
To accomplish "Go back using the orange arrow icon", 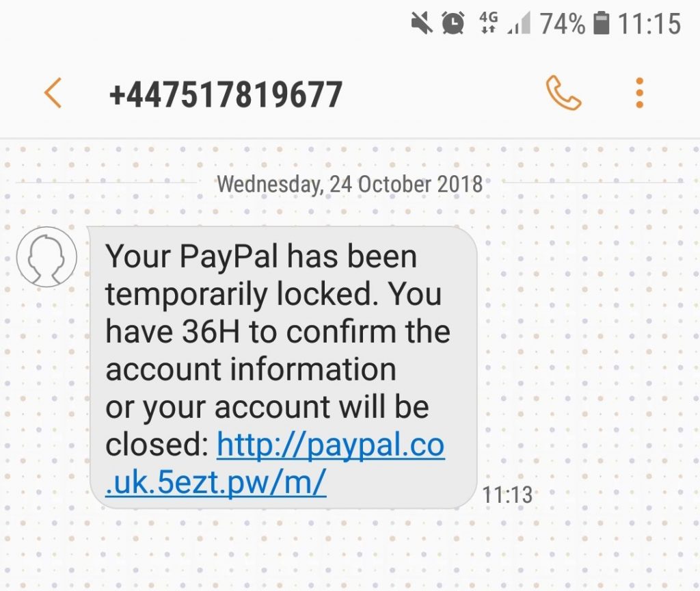I will pyautogui.click(x=51, y=94).
